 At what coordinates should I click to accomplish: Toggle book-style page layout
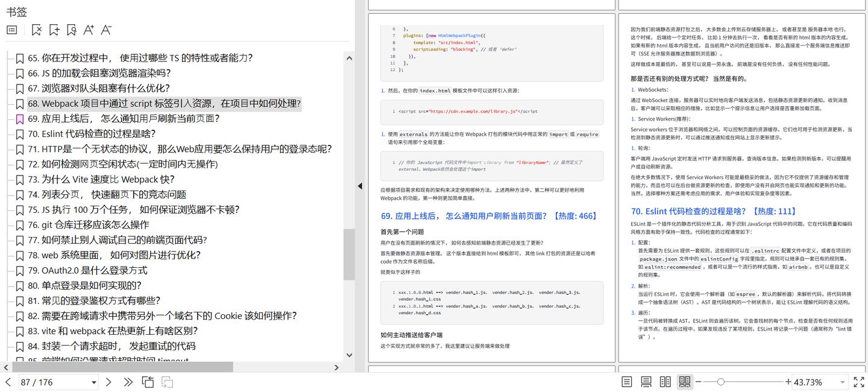(x=684, y=382)
